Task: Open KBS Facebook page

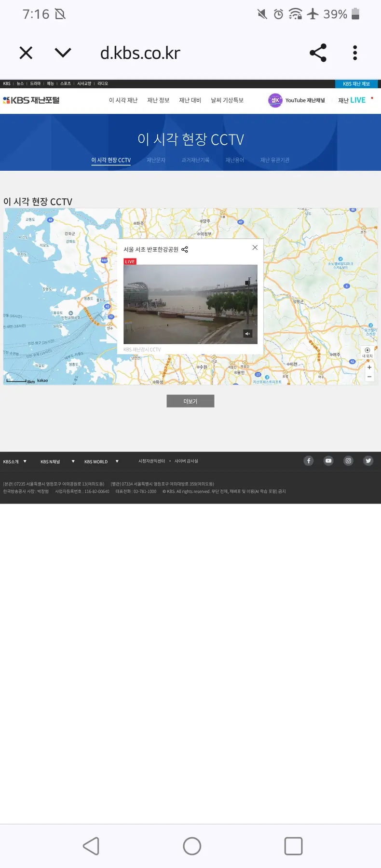Action: [x=309, y=461]
